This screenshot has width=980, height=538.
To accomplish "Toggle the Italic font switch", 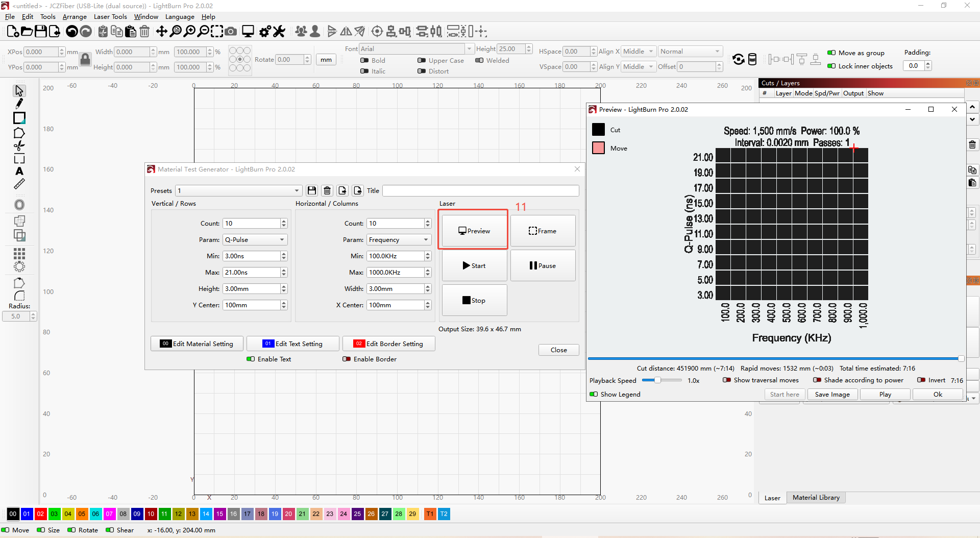I will click(364, 71).
